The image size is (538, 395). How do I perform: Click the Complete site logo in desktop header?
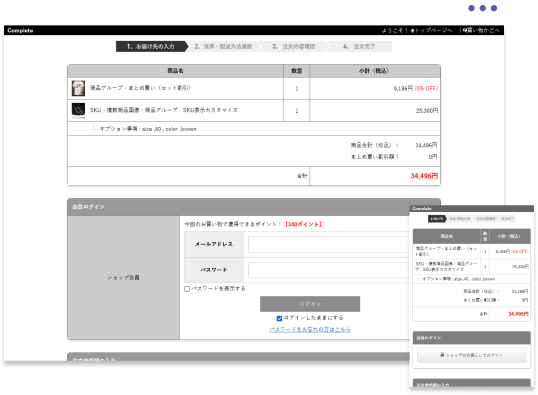click(20, 31)
